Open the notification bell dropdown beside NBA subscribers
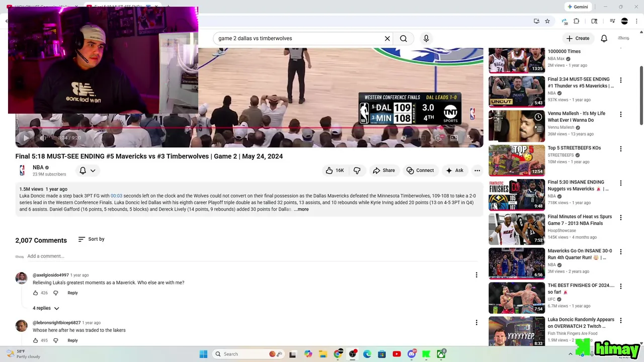Image resolution: width=644 pixels, height=362 pixels. (x=88, y=170)
